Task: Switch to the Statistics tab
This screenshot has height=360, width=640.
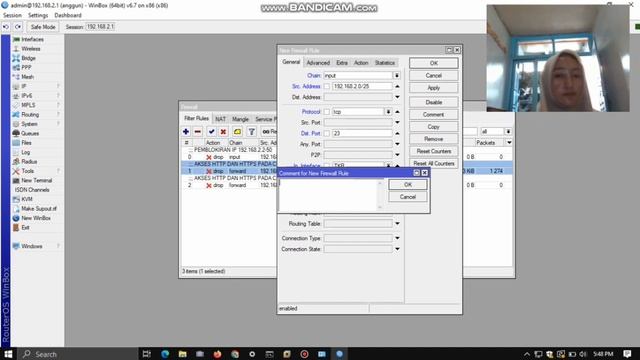Action: click(385, 63)
